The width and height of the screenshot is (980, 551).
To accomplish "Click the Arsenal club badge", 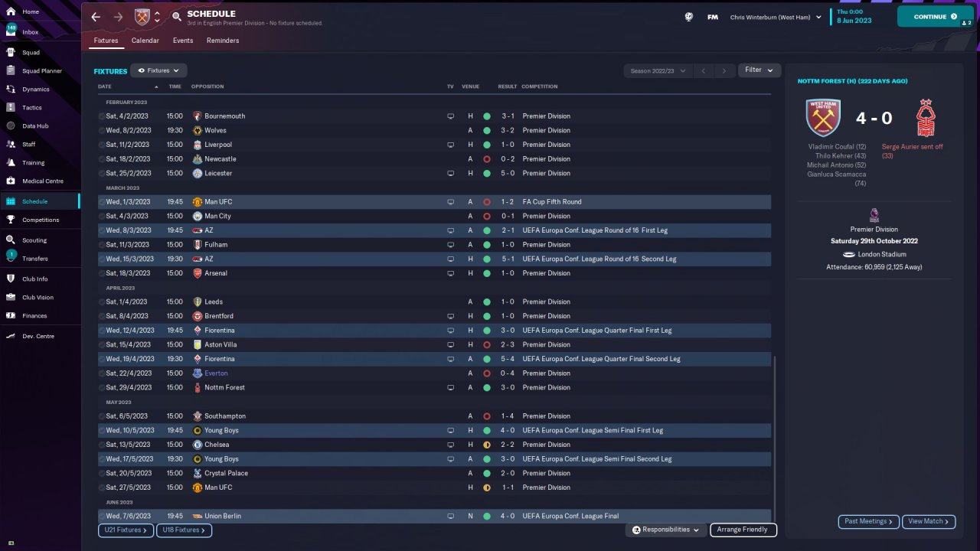I will coord(198,273).
